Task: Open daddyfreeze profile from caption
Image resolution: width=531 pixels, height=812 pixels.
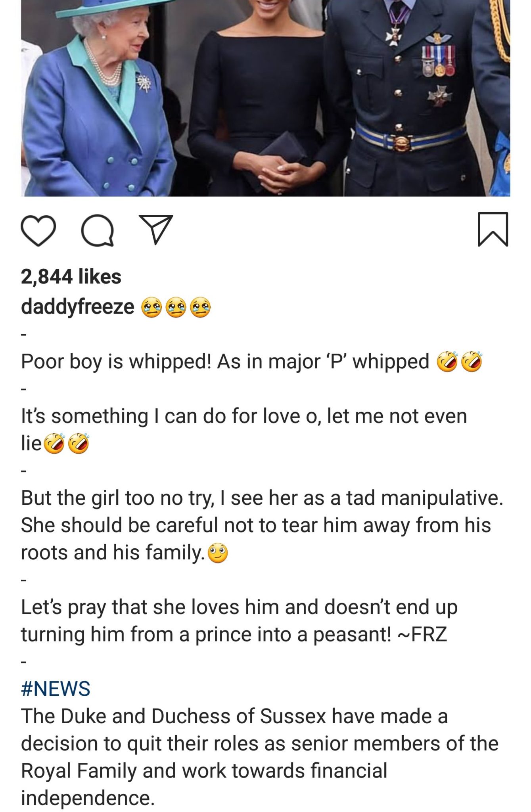Action: coord(78,307)
